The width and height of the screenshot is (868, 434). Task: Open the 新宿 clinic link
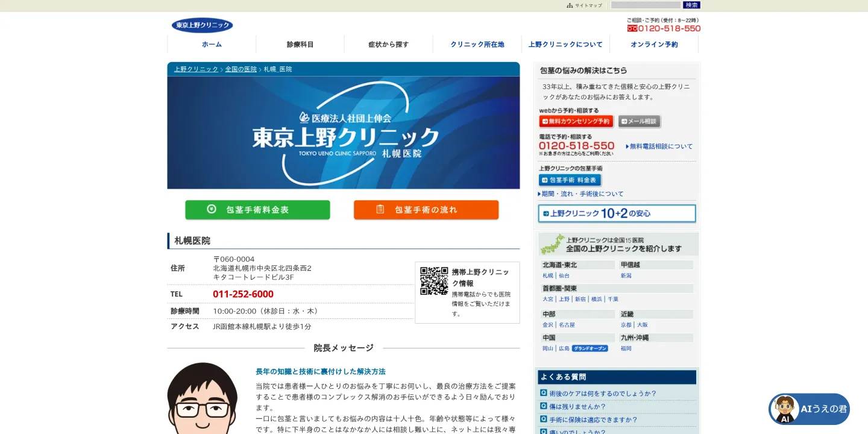pyautogui.click(x=580, y=299)
